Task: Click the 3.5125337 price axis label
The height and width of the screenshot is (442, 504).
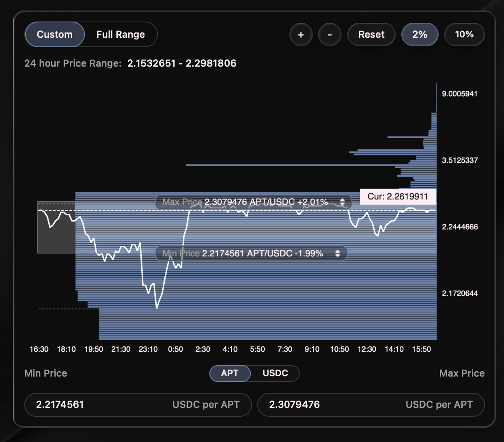Action: (x=459, y=160)
